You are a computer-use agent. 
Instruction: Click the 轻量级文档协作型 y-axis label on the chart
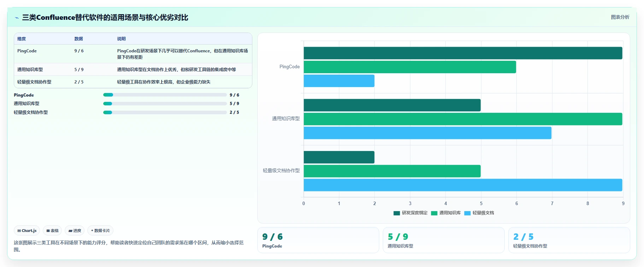click(281, 171)
